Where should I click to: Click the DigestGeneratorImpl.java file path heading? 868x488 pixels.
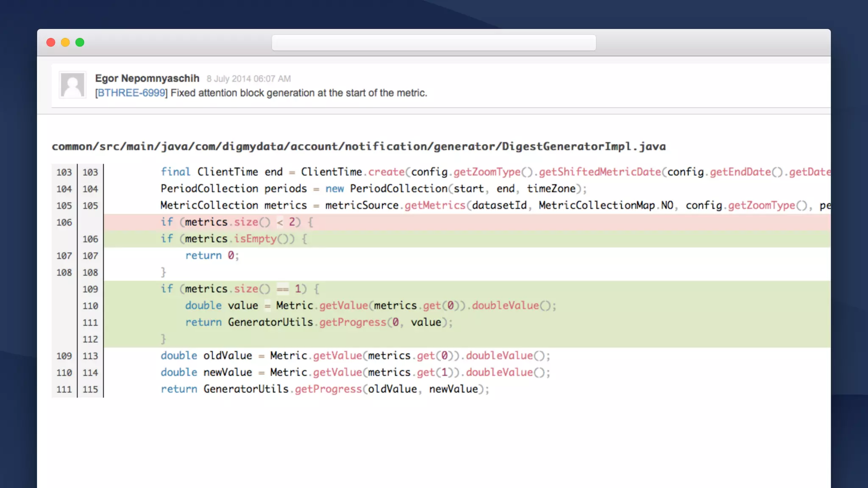pyautogui.click(x=359, y=147)
